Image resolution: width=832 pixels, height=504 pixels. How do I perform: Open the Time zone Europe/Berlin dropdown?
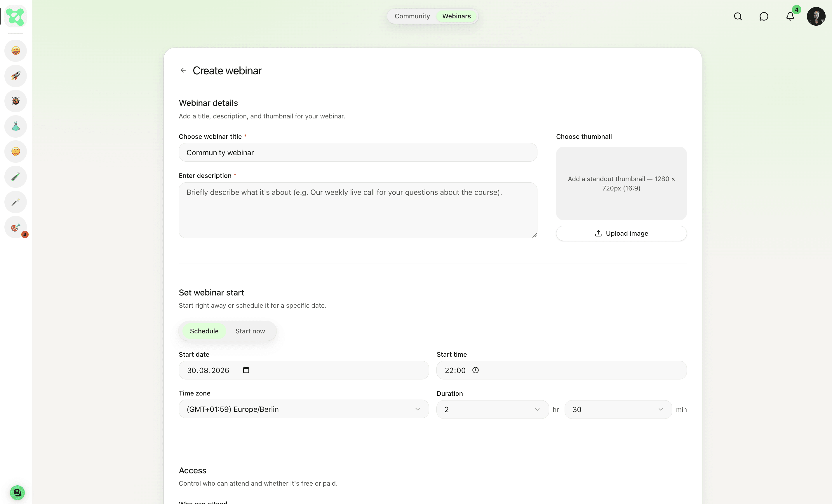304,409
